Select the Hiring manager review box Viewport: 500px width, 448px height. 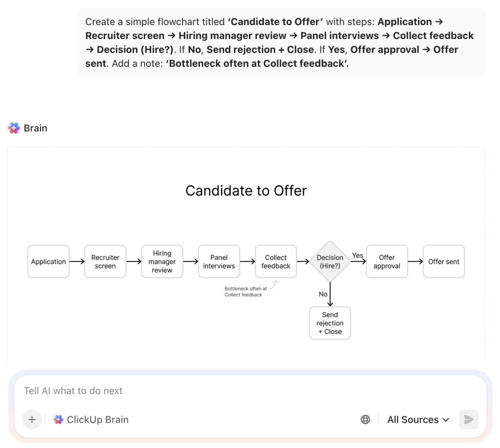162,261
